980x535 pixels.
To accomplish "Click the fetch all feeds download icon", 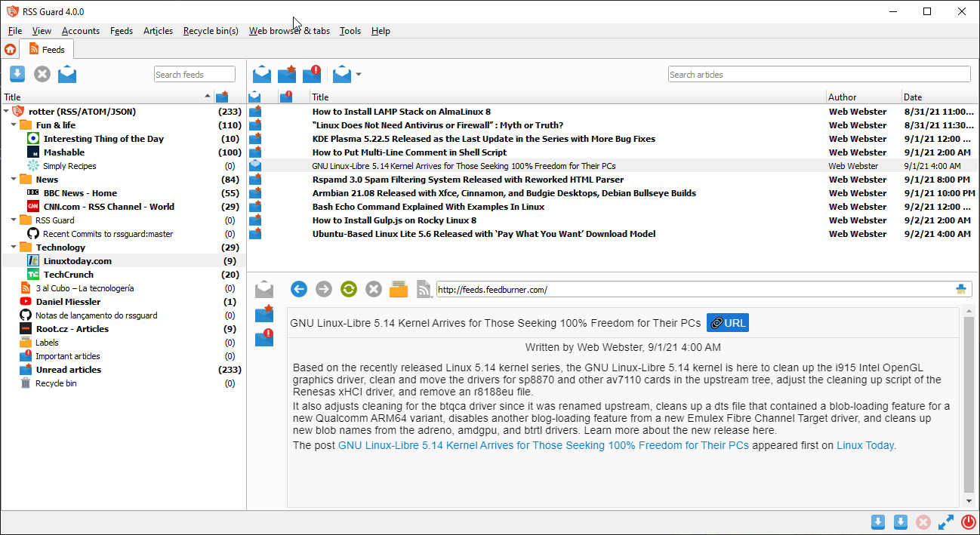I will 17,74.
